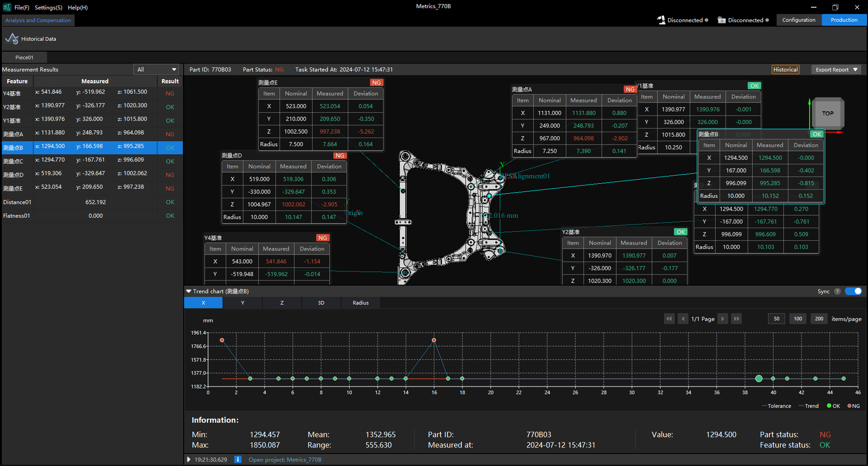The image size is (868, 466).
Task: Go to last page of trend chart
Action: (x=736, y=319)
